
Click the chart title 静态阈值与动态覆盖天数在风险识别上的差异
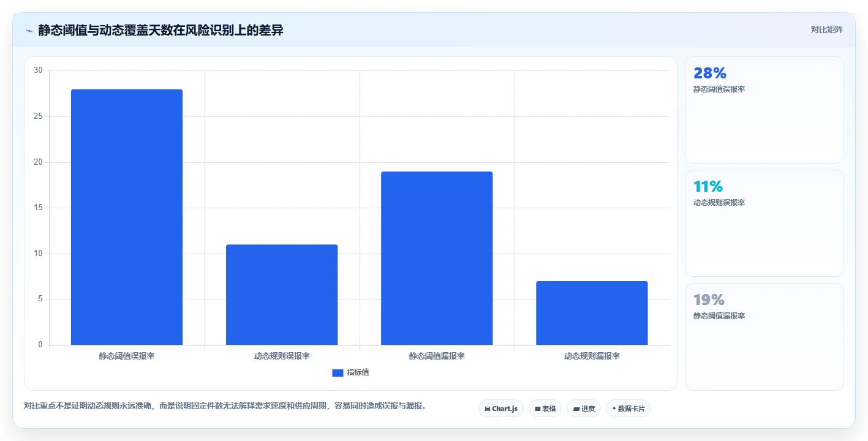click(160, 30)
